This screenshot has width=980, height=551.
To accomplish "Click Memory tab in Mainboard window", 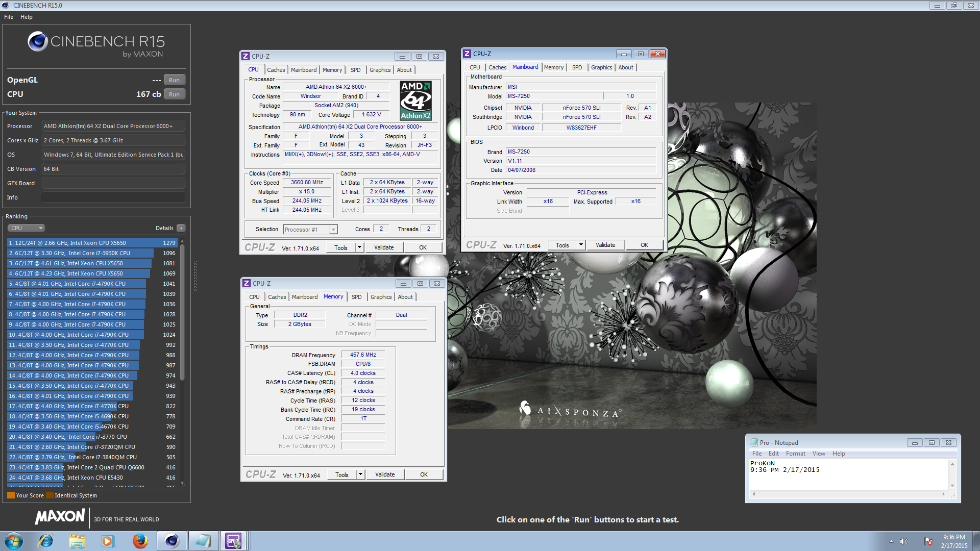I will tap(553, 67).
